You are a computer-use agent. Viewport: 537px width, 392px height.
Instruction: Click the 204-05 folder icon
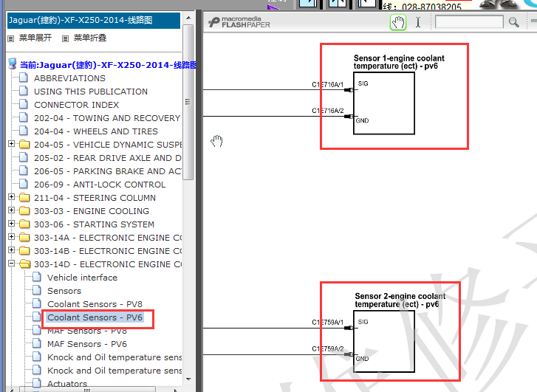24,144
